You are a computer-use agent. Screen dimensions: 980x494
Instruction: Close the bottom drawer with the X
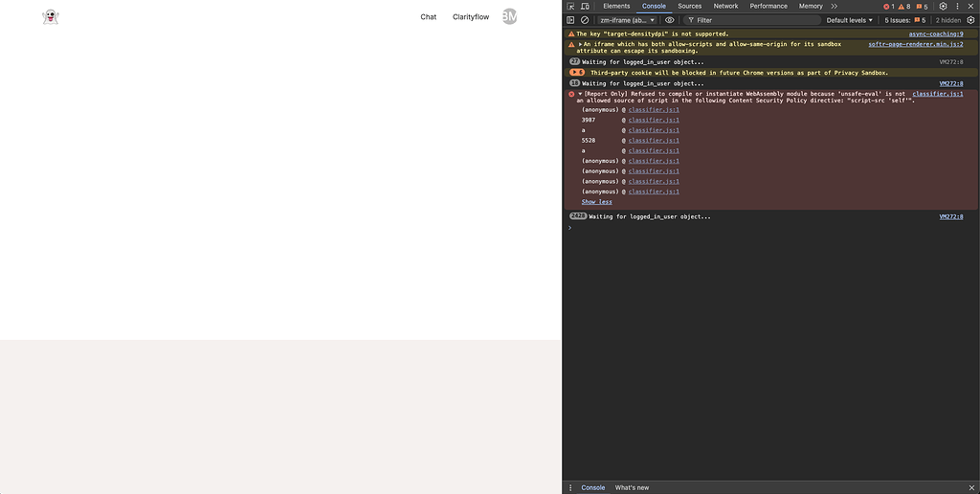(971, 487)
